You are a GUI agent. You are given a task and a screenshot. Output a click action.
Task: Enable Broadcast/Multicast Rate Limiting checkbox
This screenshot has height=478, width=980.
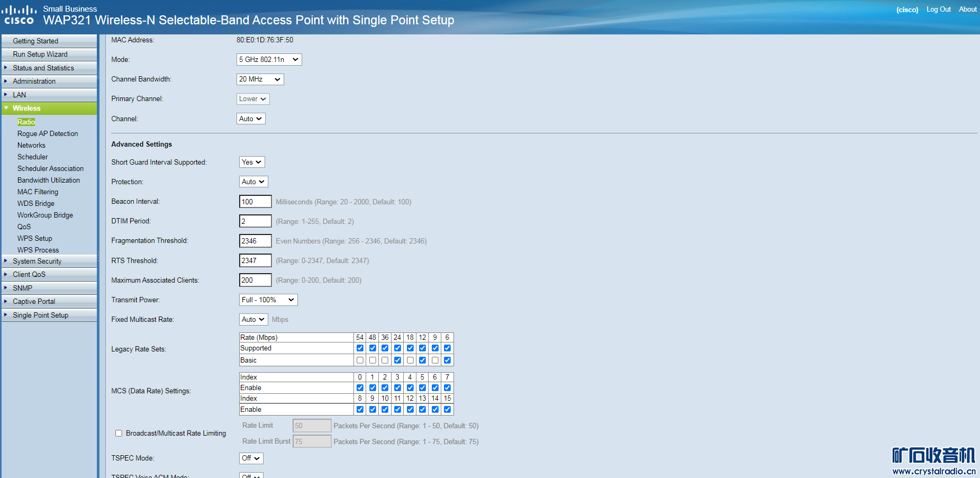[x=119, y=433]
